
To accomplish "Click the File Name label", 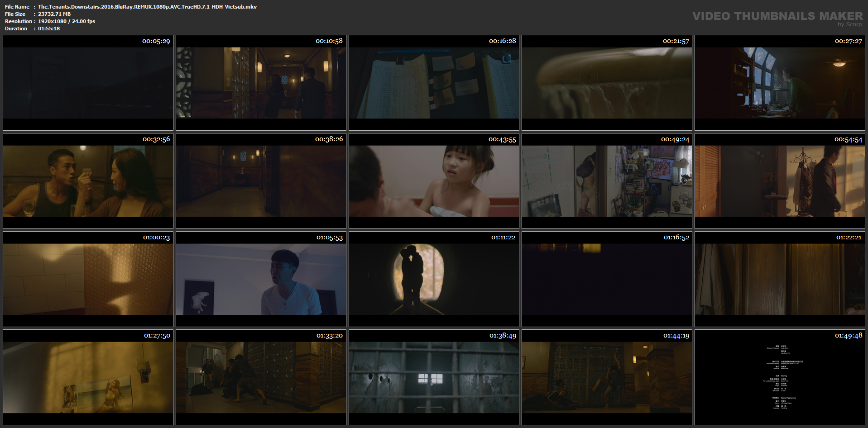I will [17, 7].
